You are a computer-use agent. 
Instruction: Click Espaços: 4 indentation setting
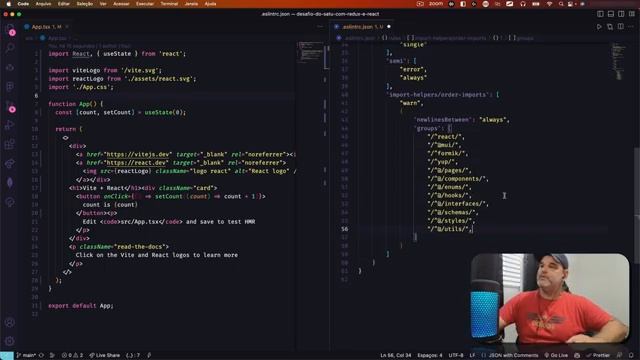click(x=430, y=355)
